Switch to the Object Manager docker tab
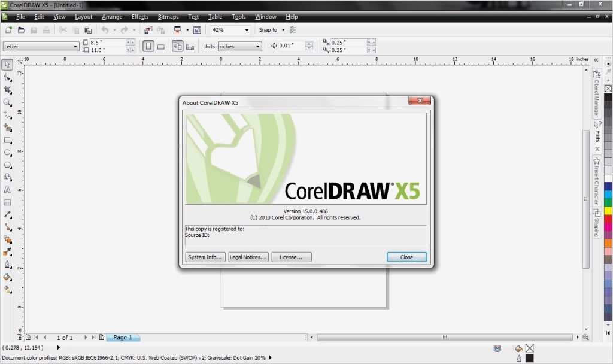The width and height of the screenshot is (613, 364). (596, 90)
